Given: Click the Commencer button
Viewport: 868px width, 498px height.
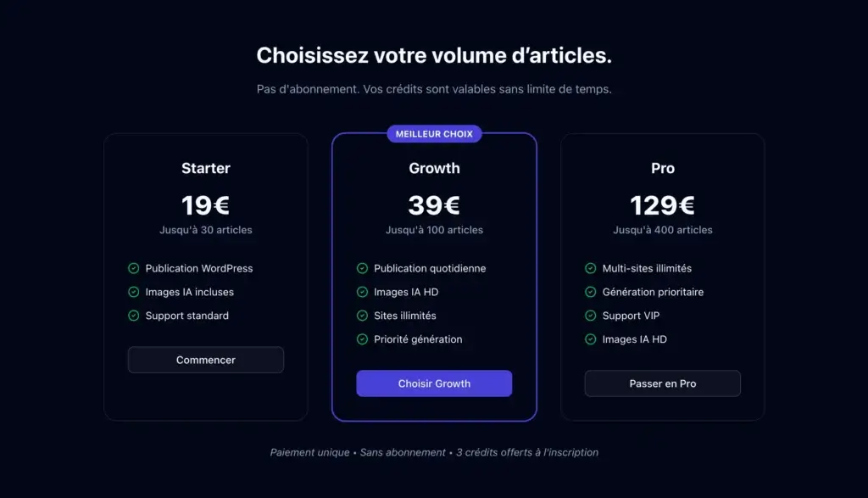Looking at the screenshot, I should pos(205,360).
